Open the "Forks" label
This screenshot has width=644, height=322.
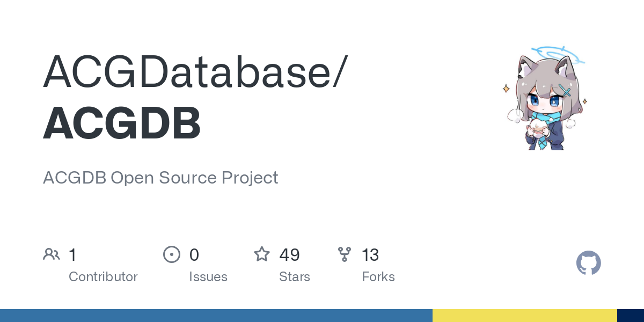point(378,277)
